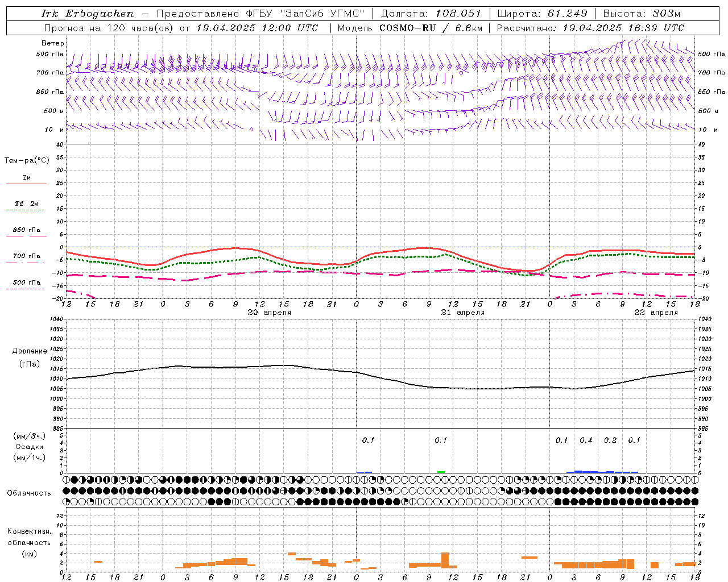
Task: Click the Высота: 303м field
Action: 642,14
